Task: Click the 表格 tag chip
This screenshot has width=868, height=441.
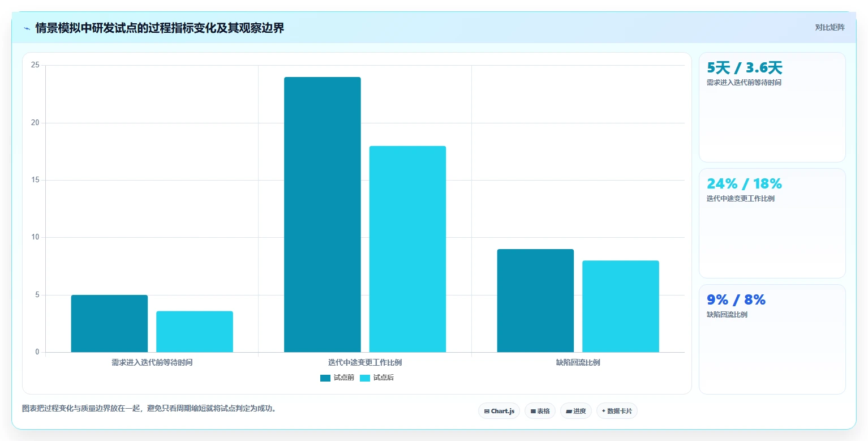Action: [x=540, y=411]
